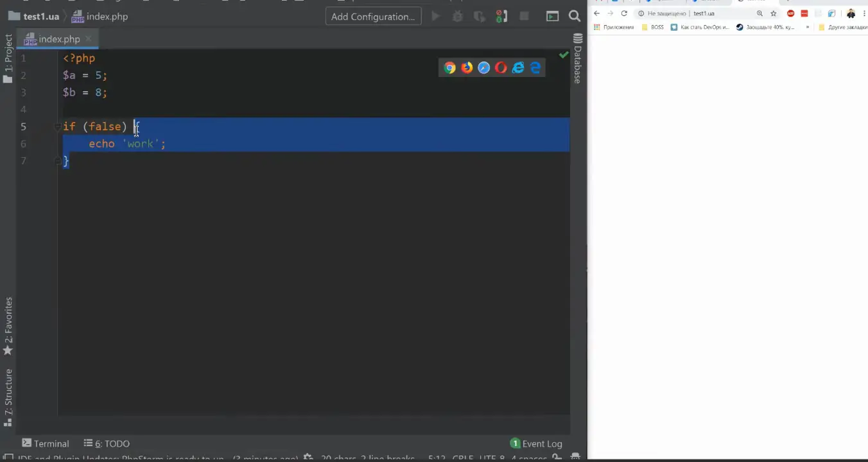
Task: Open Firefox browser preview icon in editor
Action: click(467, 68)
